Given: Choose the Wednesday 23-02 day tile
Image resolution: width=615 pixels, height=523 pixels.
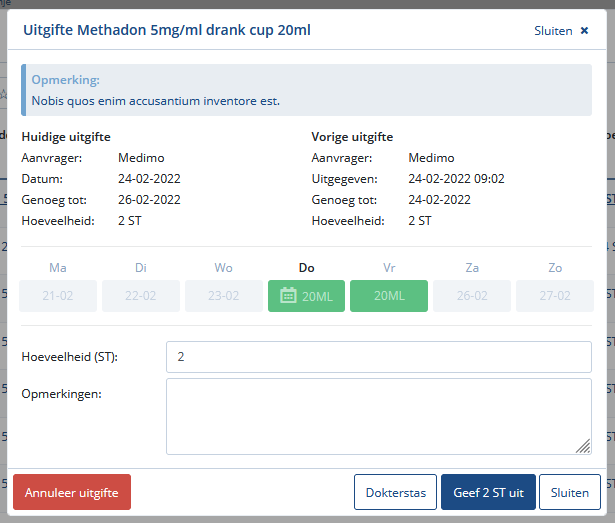Looking at the screenshot, I should 223,296.
